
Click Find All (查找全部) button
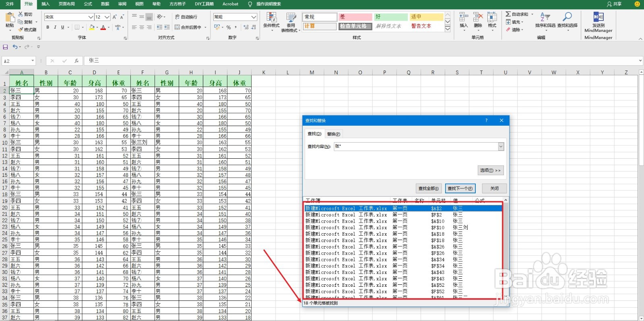click(429, 188)
